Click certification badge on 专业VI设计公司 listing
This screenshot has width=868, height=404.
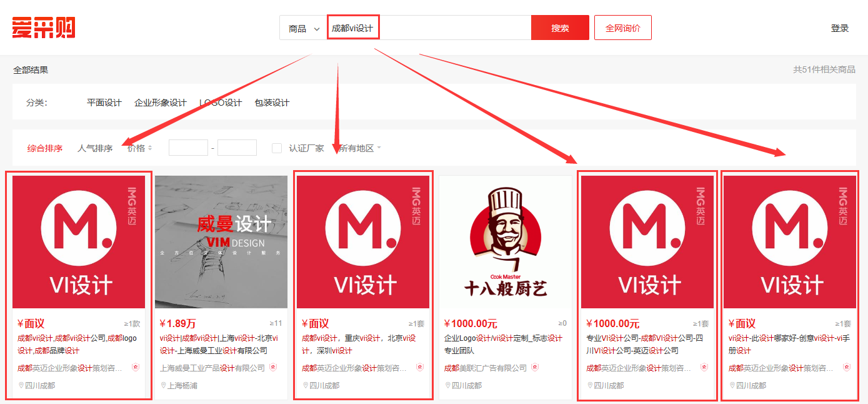704,368
